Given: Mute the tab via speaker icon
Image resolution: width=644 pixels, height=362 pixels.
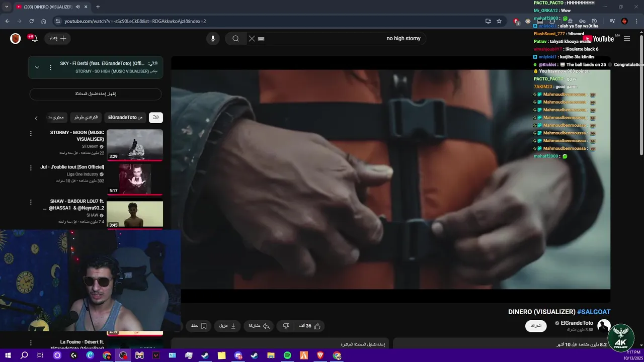Looking at the screenshot, I should [x=77, y=7].
